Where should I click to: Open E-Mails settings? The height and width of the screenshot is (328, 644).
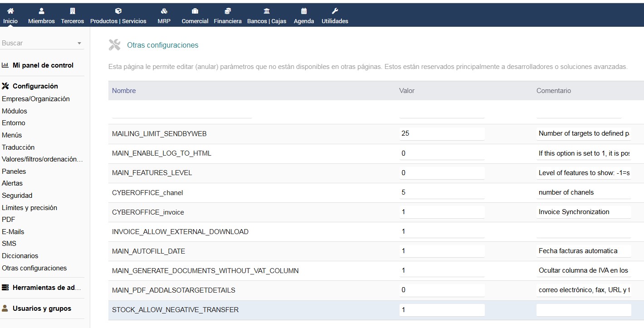tap(13, 232)
